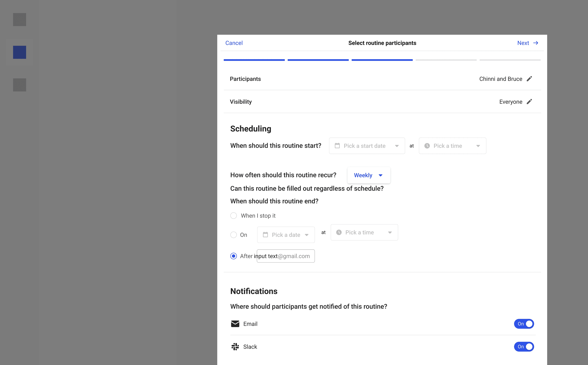Expand the Weekly recurrence dropdown
588x365 pixels.
coord(368,175)
